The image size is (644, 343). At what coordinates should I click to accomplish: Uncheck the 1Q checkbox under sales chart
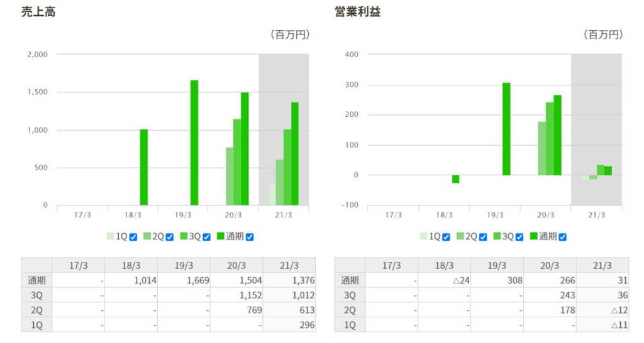(133, 237)
